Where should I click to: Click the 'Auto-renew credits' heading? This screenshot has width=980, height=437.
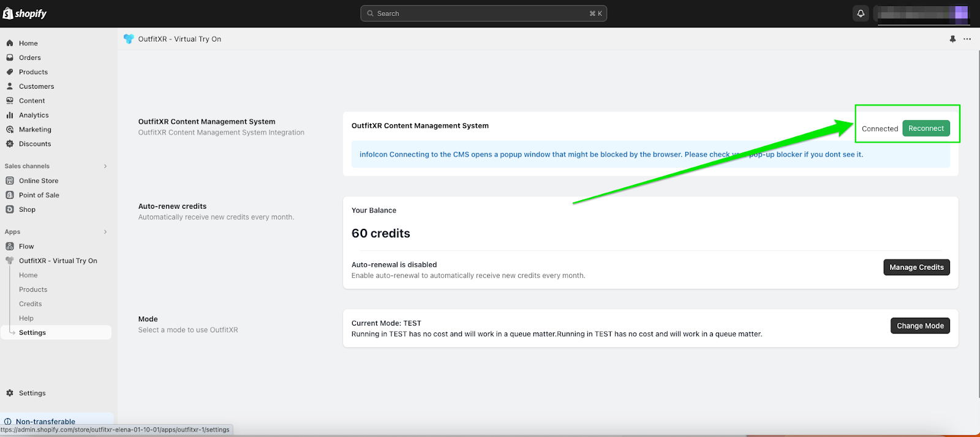point(172,206)
